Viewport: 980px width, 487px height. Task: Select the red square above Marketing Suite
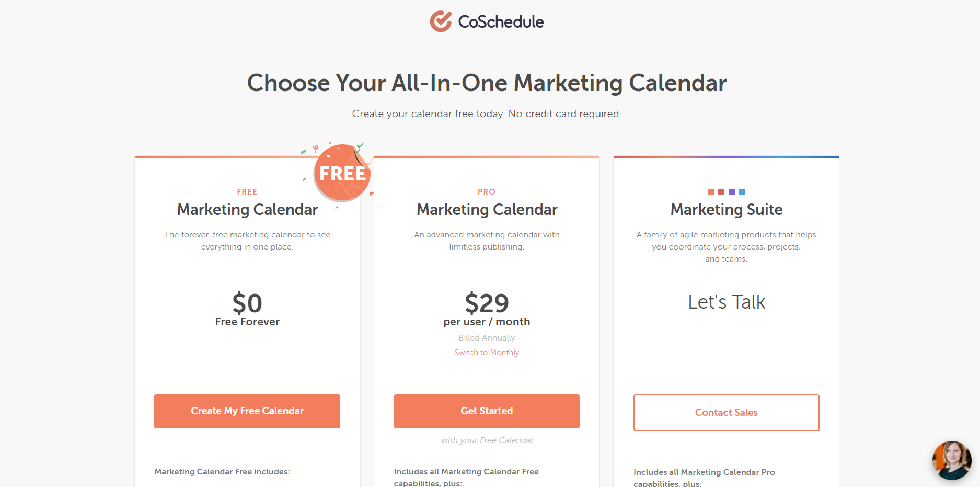coord(721,192)
